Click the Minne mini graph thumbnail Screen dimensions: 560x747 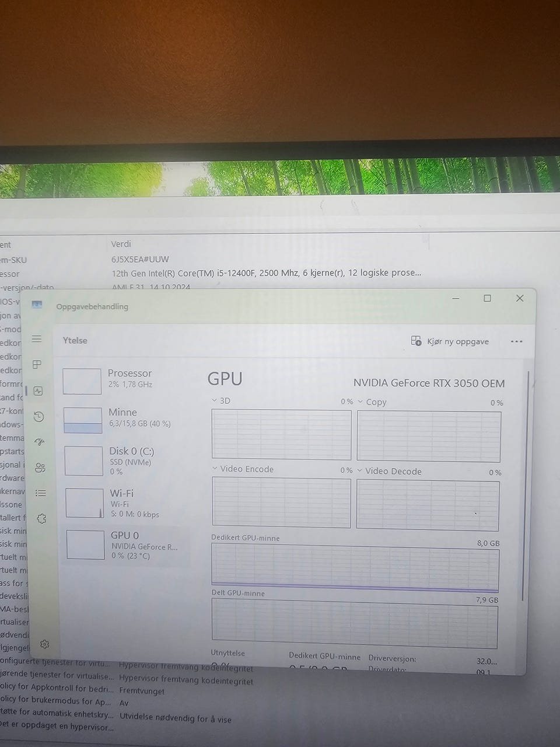[83, 420]
